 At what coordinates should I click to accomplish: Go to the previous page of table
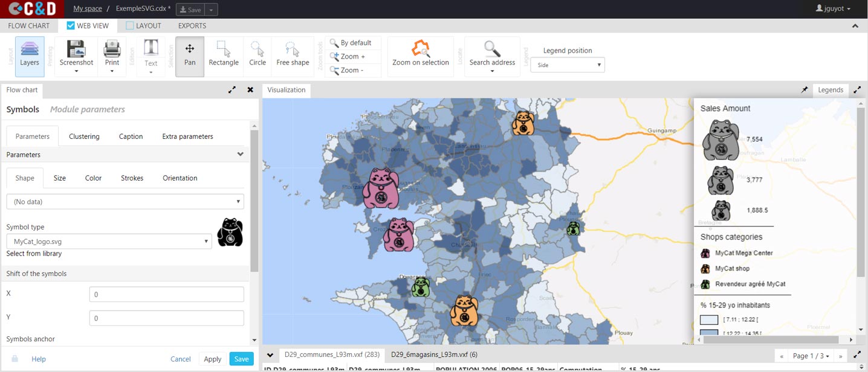point(782,356)
